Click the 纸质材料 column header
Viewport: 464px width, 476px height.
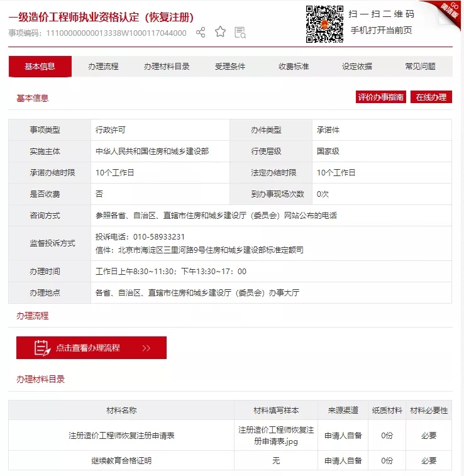point(387,411)
